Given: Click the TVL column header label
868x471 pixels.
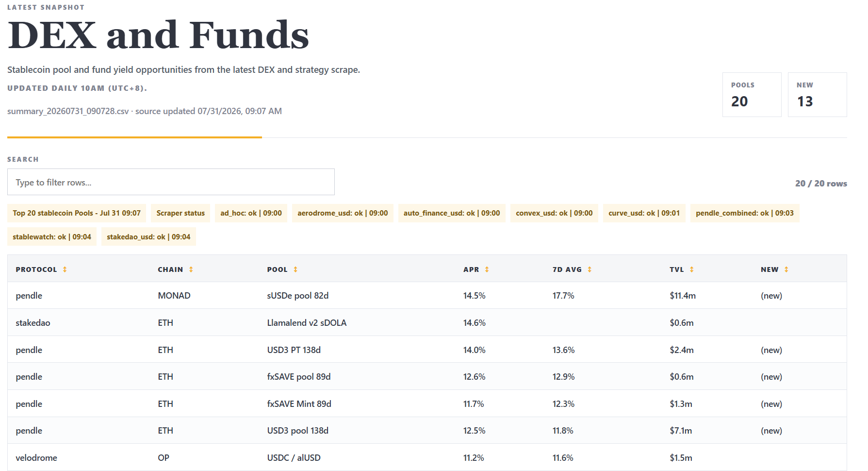Looking at the screenshot, I should tap(677, 269).
